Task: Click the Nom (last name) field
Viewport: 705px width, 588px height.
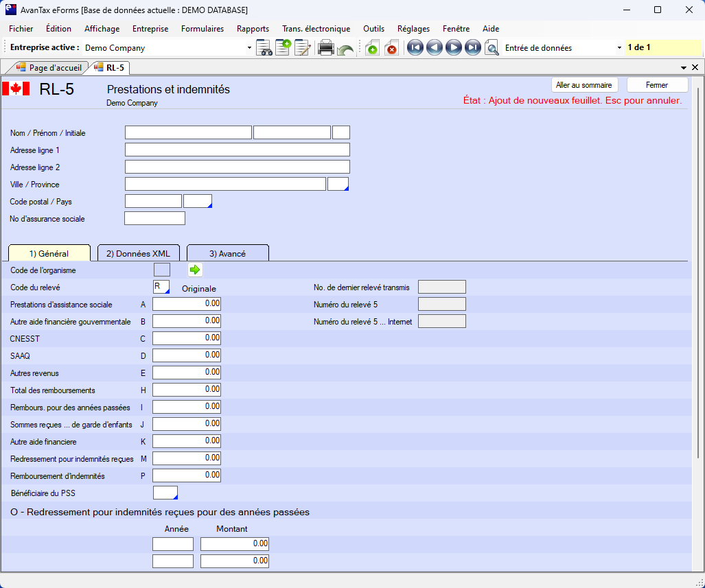Action: 188,132
